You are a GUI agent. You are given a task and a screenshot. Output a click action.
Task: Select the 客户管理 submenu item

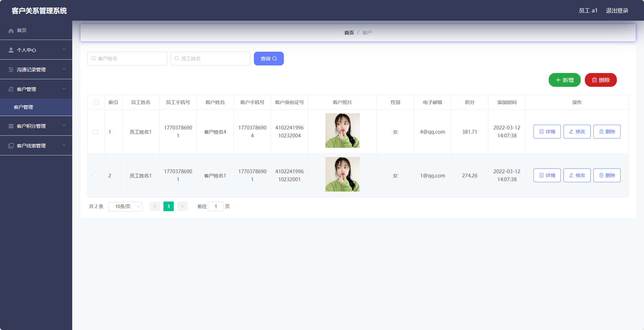click(x=23, y=107)
